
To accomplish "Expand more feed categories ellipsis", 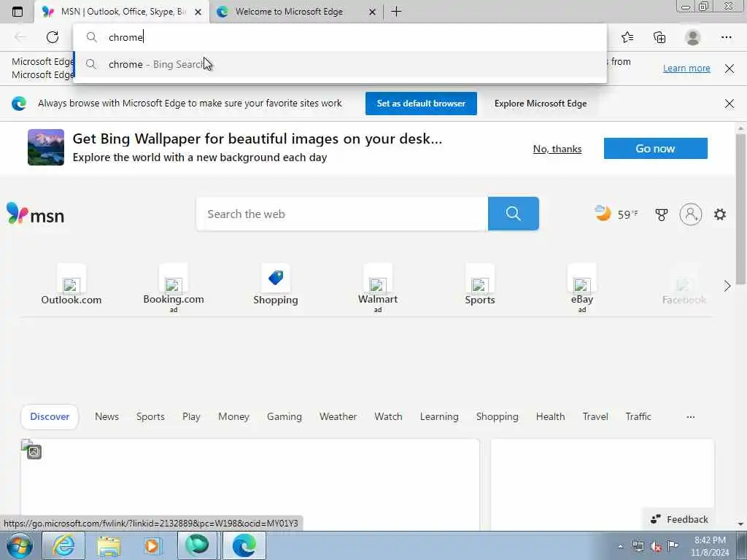I will click(690, 417).
